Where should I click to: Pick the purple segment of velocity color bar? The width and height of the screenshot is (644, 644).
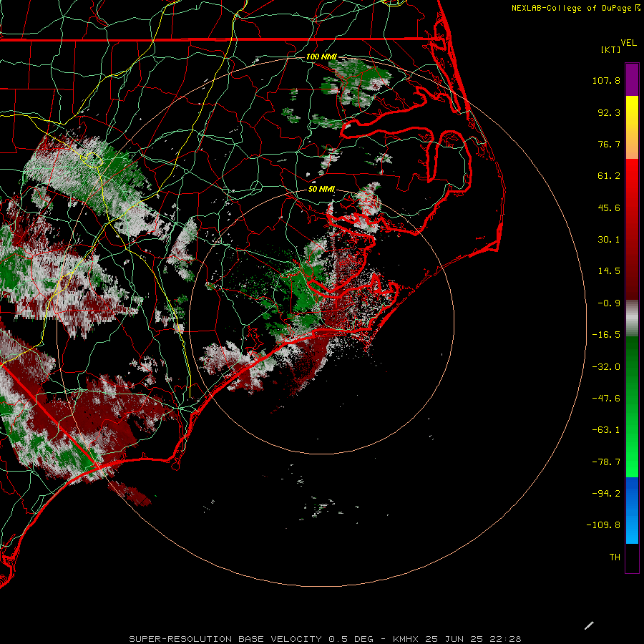coord(632,80)
